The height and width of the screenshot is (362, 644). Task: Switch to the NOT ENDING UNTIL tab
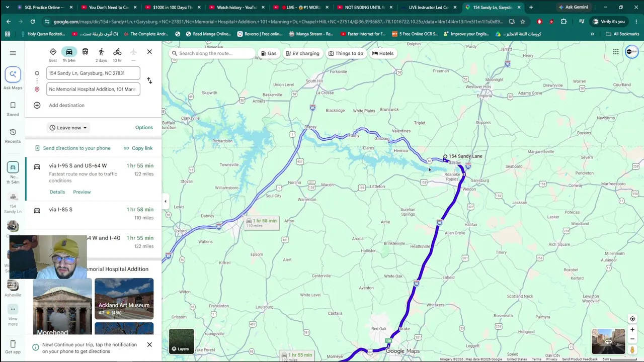pyautogui.click(x=364, y=7)
